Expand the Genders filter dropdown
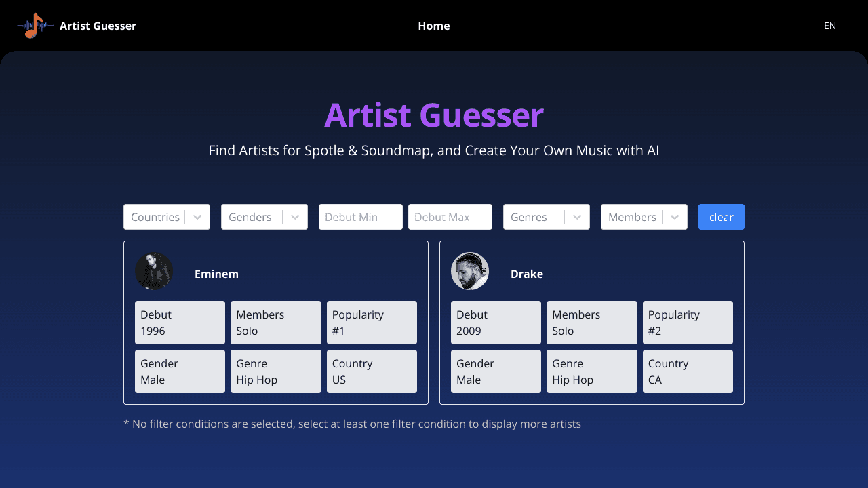Screen dimensions: 868x488 coord(264,217)
